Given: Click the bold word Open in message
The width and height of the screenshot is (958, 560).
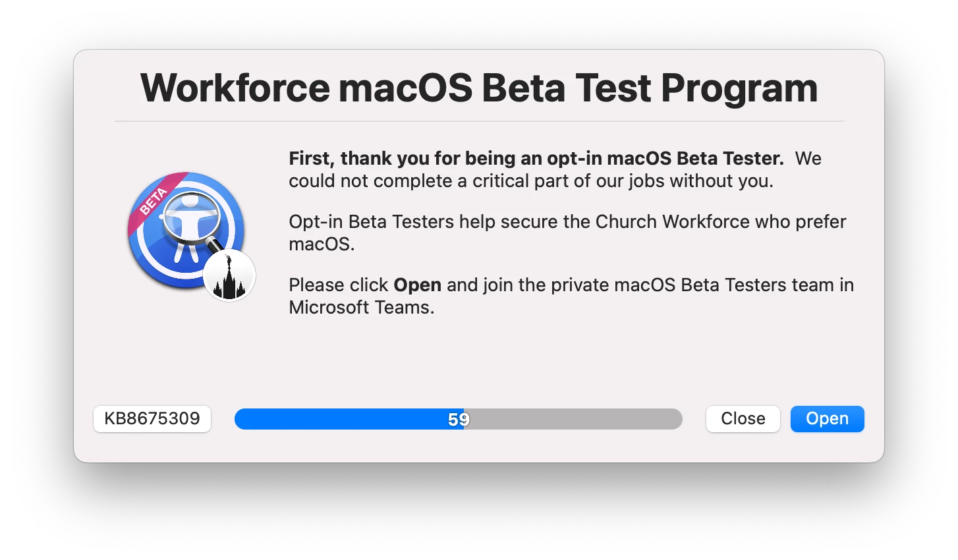Looking at the screenshot, I should (x=417, y=285).
